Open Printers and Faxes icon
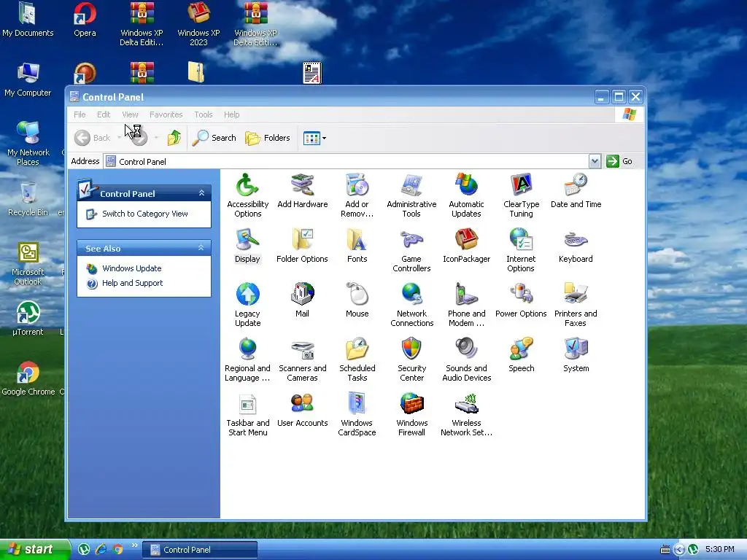This screenshot has width=747, height=560. [x=576, y=304]
